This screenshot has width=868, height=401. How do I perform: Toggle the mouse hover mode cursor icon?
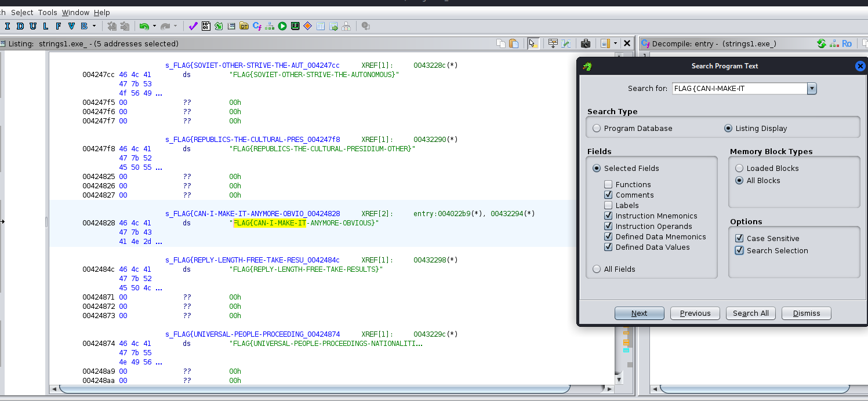click(x=533, y=43)
